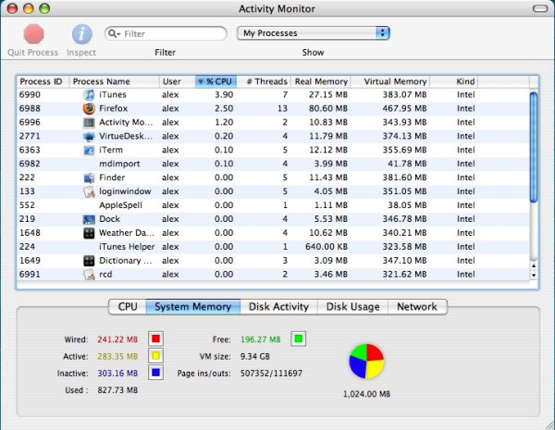555x430 pixels.
Task: Click the process list scroll down arrow
Action: [534, 275]
